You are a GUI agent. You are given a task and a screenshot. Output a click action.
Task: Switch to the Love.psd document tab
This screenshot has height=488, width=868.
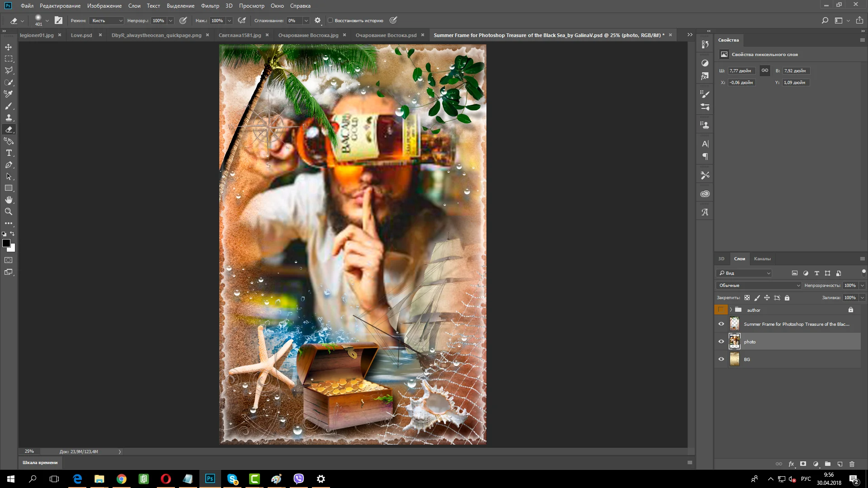(81, 35)
